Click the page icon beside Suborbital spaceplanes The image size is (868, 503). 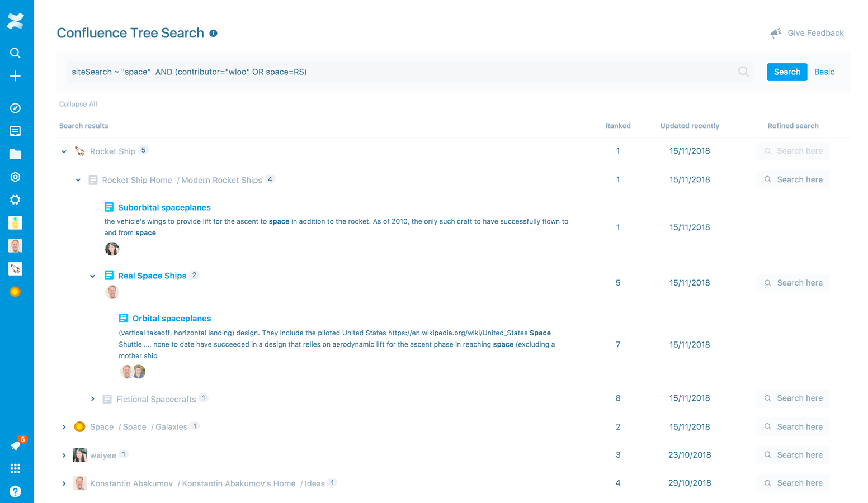point(109,207)
